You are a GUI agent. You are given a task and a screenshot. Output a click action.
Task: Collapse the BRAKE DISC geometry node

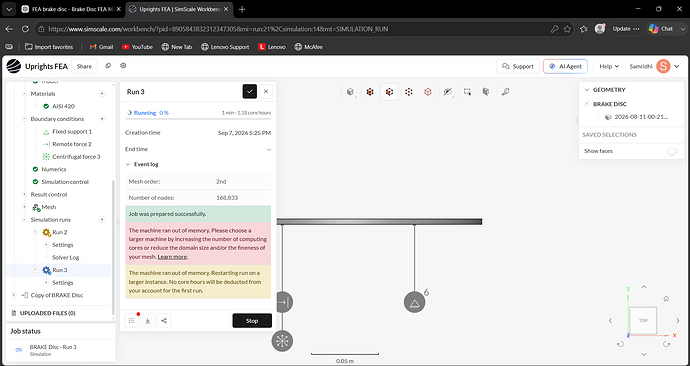[587, 104]
